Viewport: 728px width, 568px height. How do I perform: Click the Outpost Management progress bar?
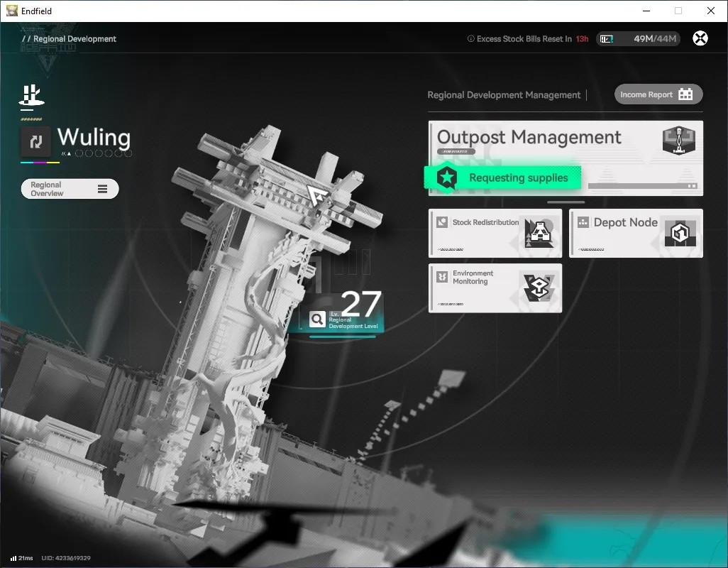coord(643,186)
